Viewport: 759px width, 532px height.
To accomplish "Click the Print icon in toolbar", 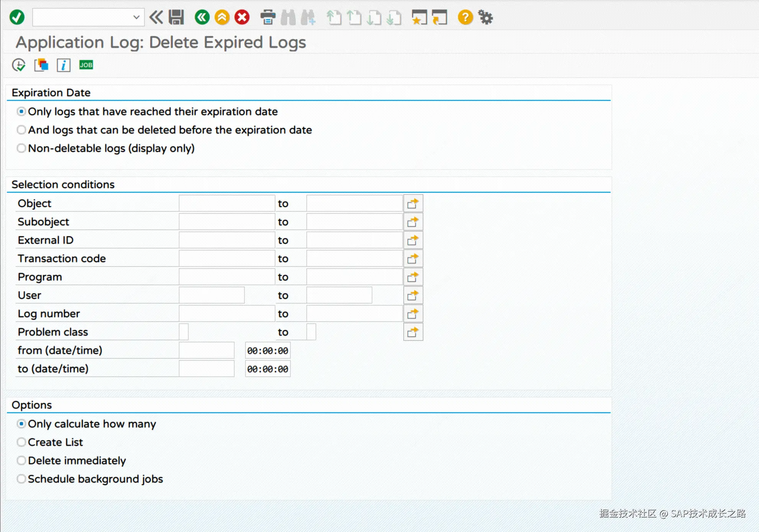I will pyautogui.click(x=268, y=17).
